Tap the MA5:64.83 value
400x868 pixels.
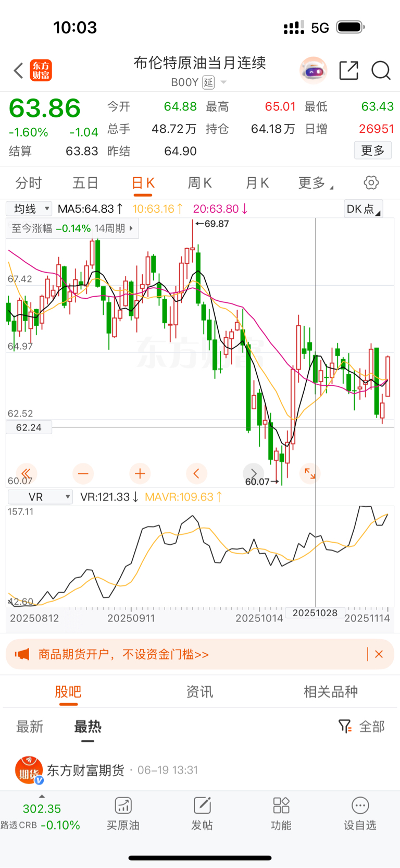tap(90, 209)
